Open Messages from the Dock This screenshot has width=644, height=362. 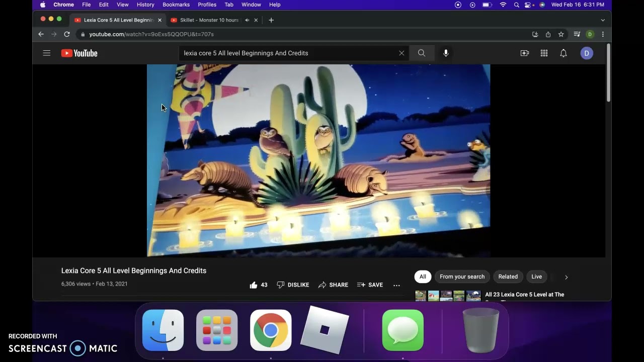click(x=403, y=330)
